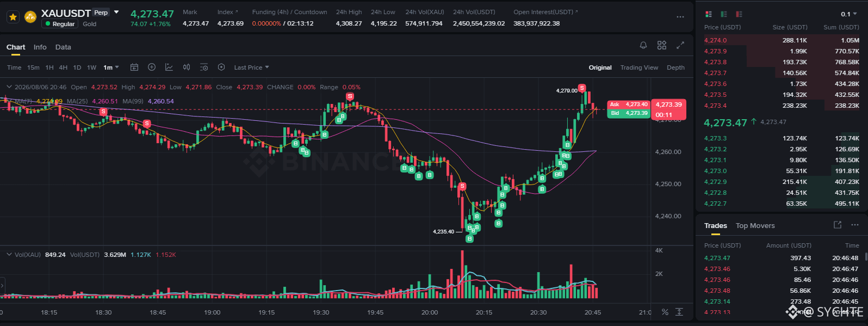
Task: Click the sell marker near 19:38 candle
Action: click(350, 96)
